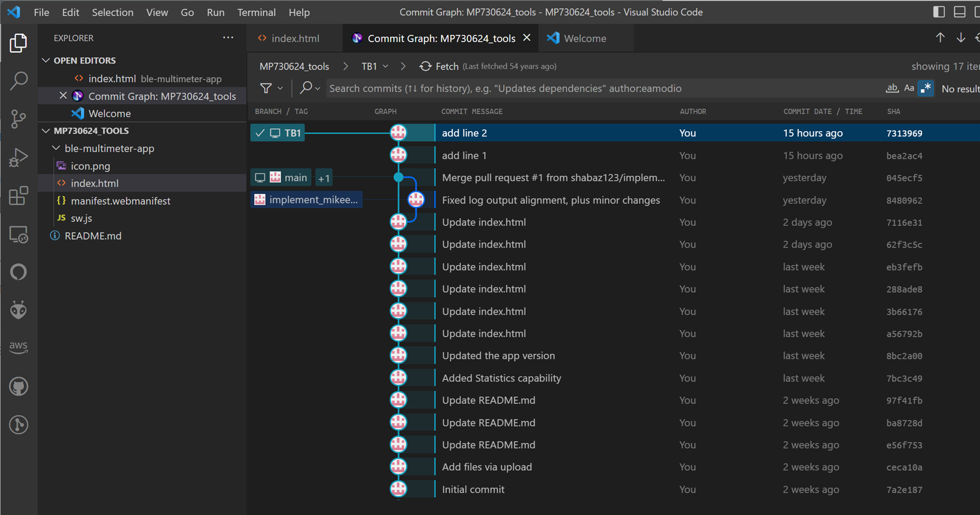Click chevron after MP730624_tools breadcrumb

tap(345, 66)
